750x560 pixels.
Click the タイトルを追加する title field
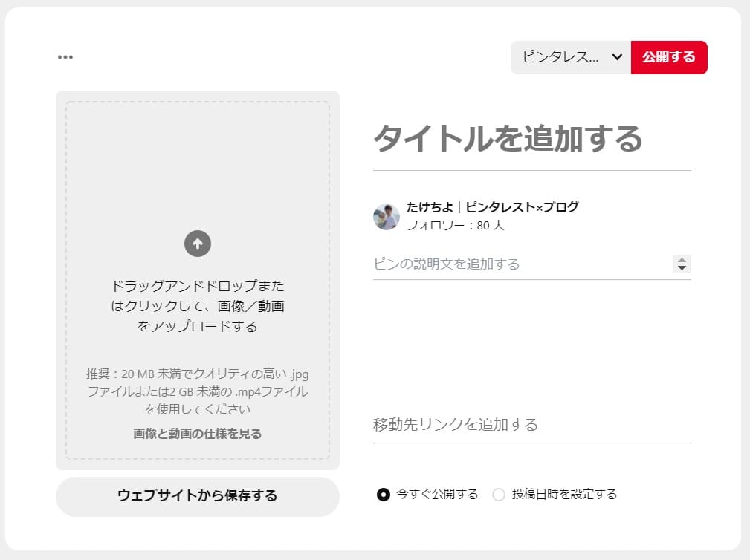coord(532,140)
